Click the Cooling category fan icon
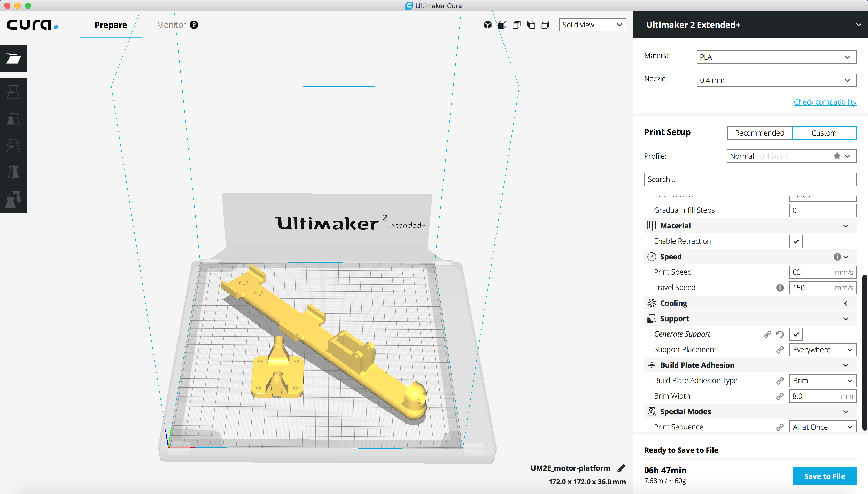The height and width of the screenshot is (494, 868). (651, 303)
